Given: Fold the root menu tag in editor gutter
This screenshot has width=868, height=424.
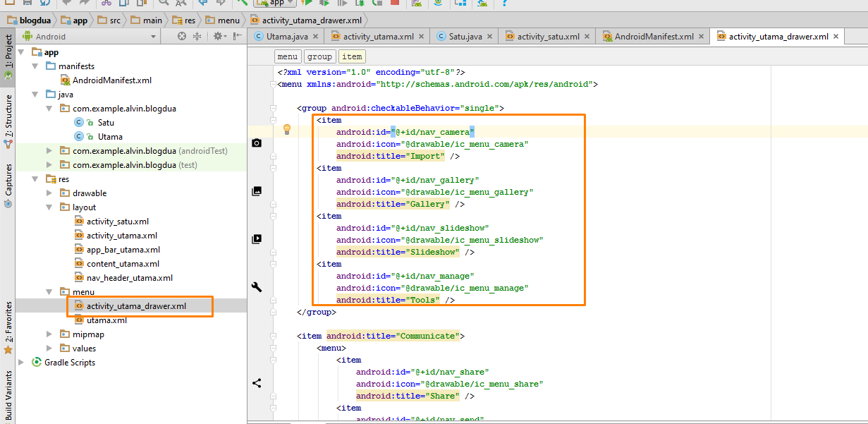Looking at the screenshot, I should pyautogui.click(x=274, y=84).
